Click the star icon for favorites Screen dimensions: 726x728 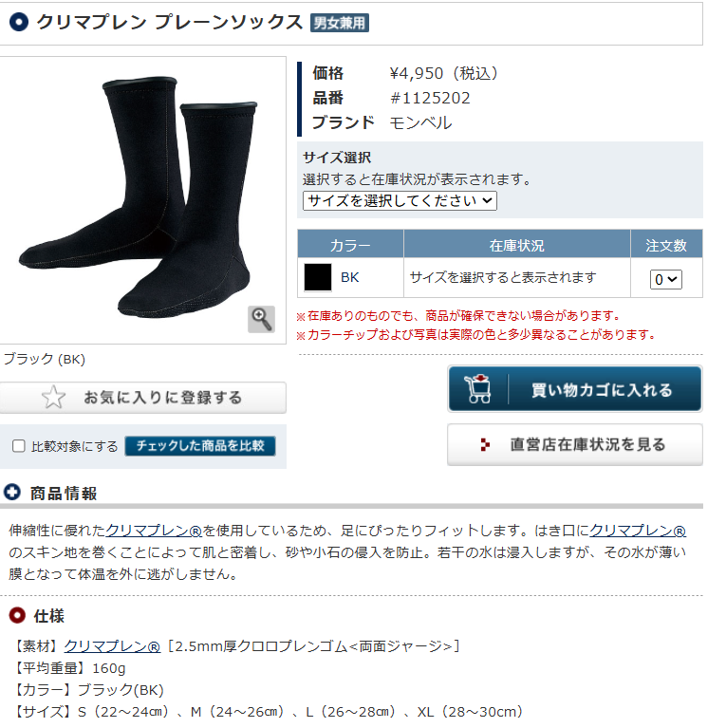[53, 398]
